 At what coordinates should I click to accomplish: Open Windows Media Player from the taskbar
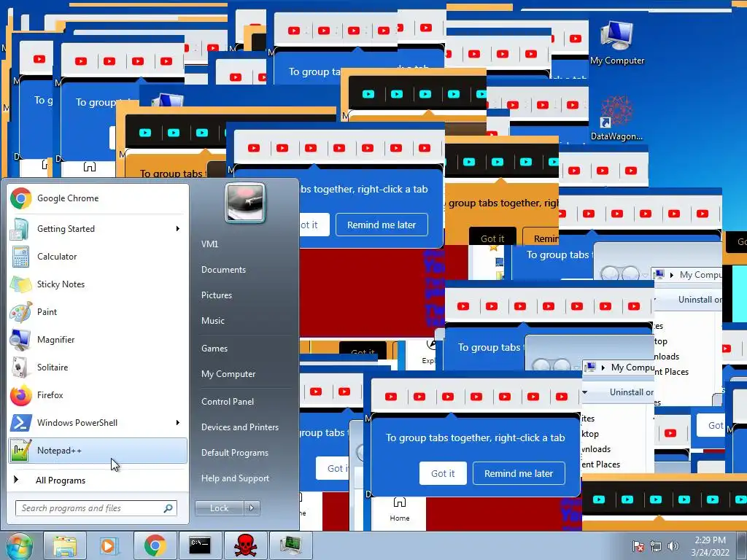[109, 545]
